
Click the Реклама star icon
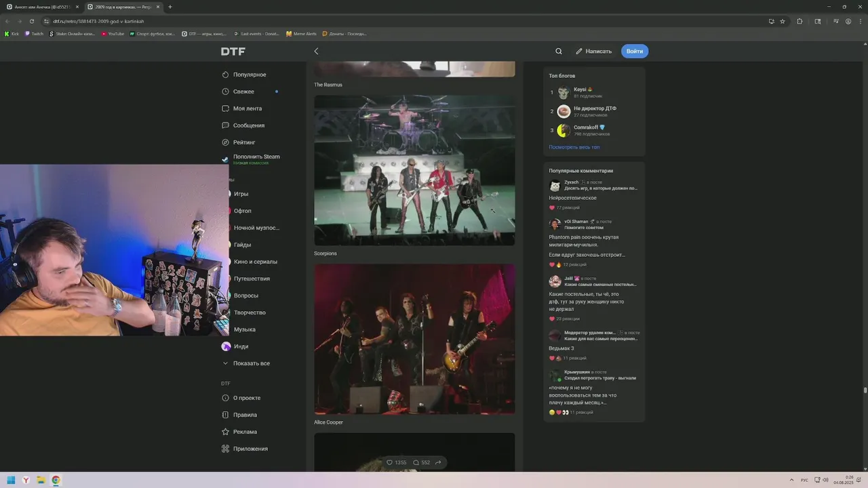click(226, 432)
